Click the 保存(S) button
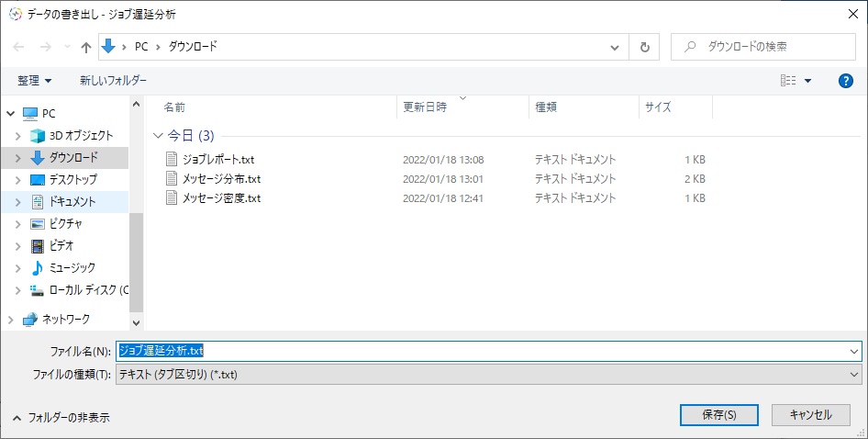 click(719, 414)
